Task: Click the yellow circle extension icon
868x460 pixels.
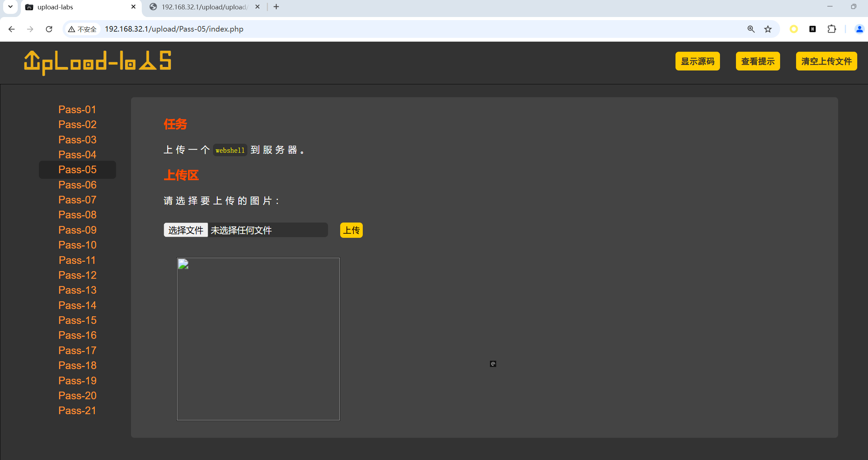Action: 794,29
